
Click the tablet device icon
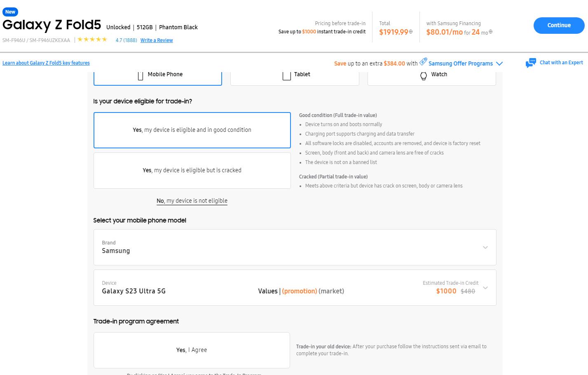286,75
